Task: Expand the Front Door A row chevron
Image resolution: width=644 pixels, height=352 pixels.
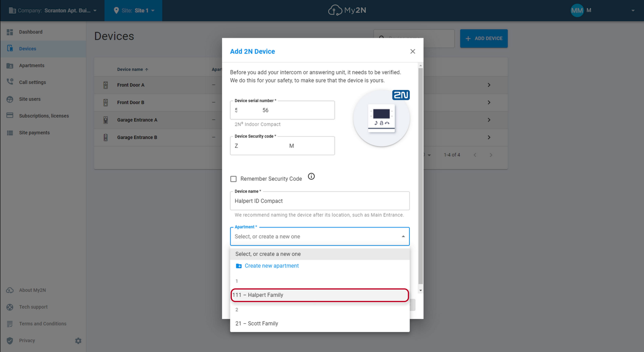Action: point(489,85)
